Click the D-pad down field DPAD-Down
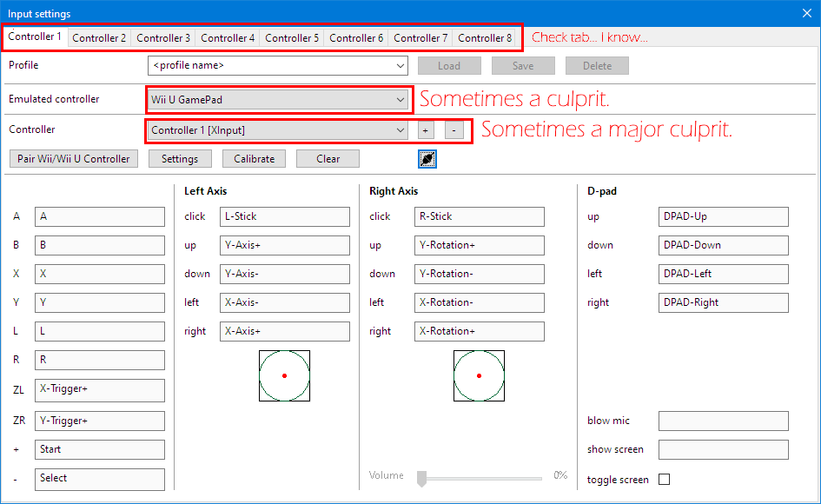821x504 pixels. 723,245
